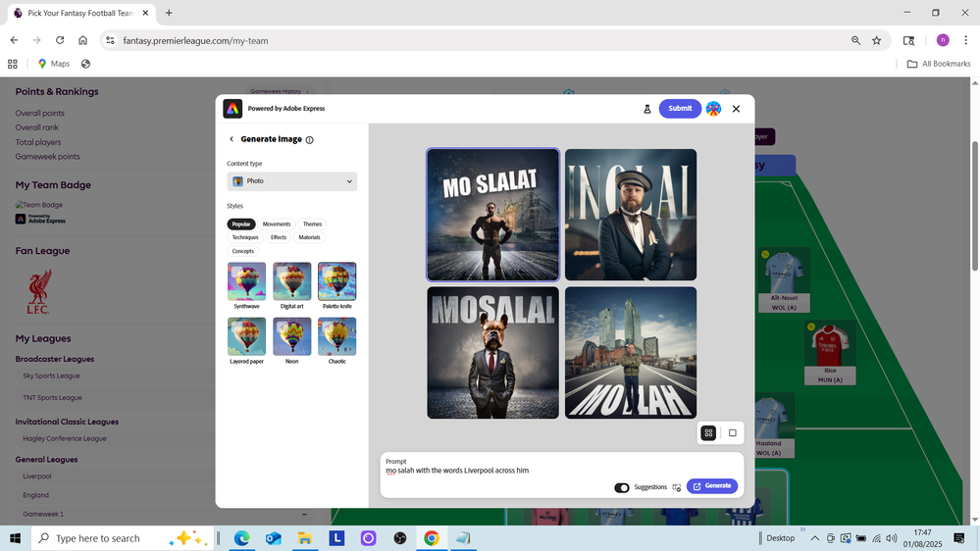This screenshot has width=980, height=551.
Task: Open Outlook from the taskbar
Action: click(273, 538)
